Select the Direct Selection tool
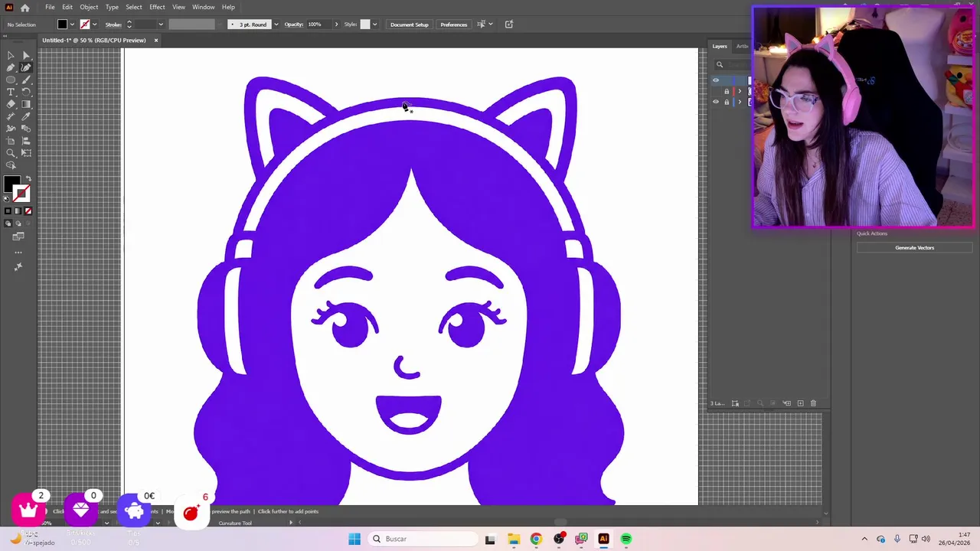Screen dimensions: 980x551 pos(26,55)
